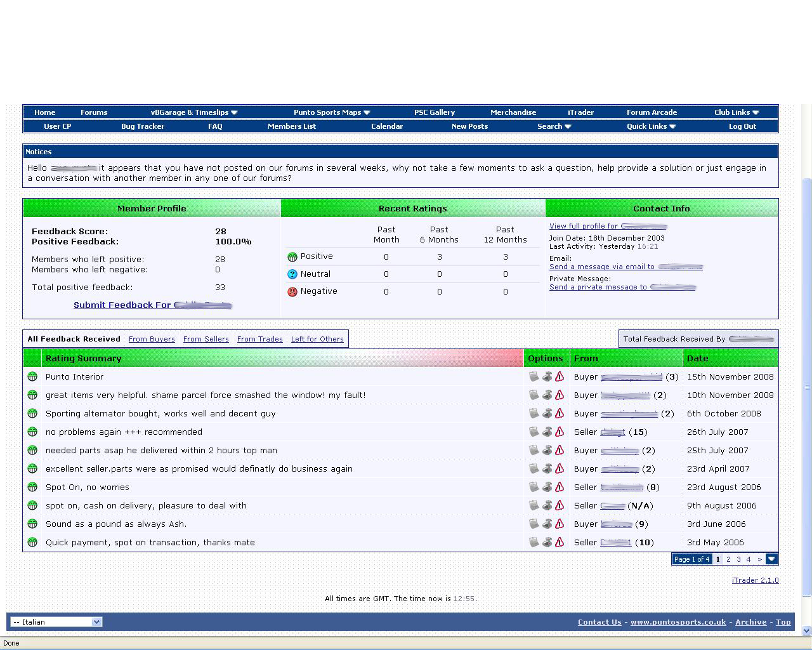The height and width of the screenshot is (650, 812).
Task: Click notepad icon for 'Sound as a pound' row
Action: click(534, 524)
